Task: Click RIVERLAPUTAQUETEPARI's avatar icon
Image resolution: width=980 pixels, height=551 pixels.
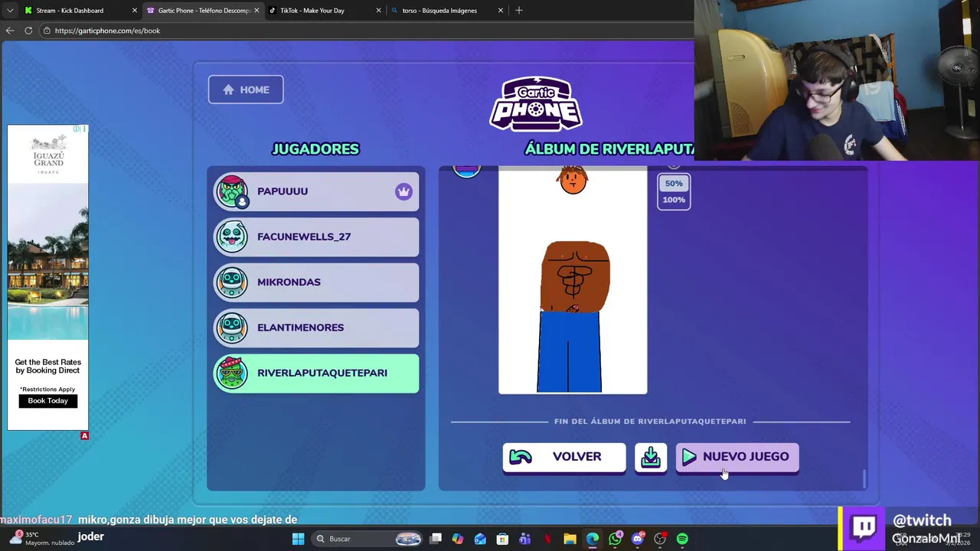Action: (232, 373)
